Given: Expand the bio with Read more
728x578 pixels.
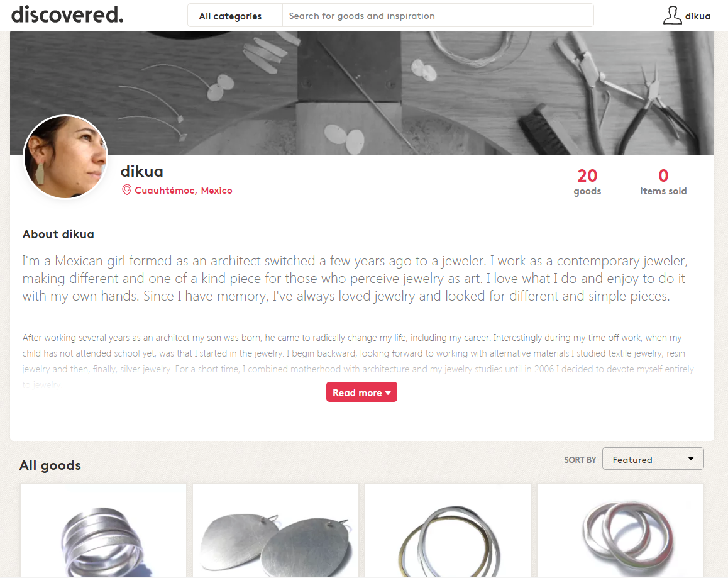Looking at the screenshot, I should coord(361,392).
